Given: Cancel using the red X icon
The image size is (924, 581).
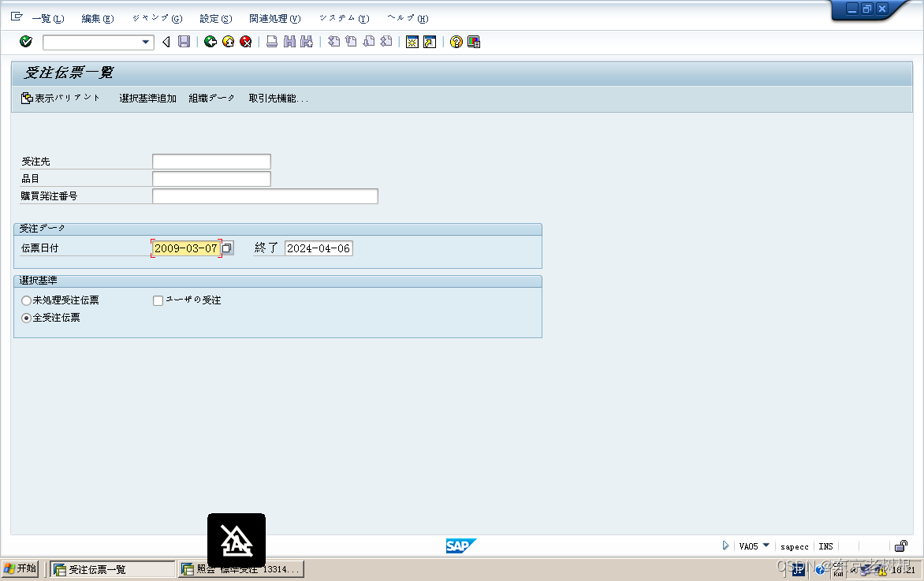Looking at the screenshot, I should (246, 42).
